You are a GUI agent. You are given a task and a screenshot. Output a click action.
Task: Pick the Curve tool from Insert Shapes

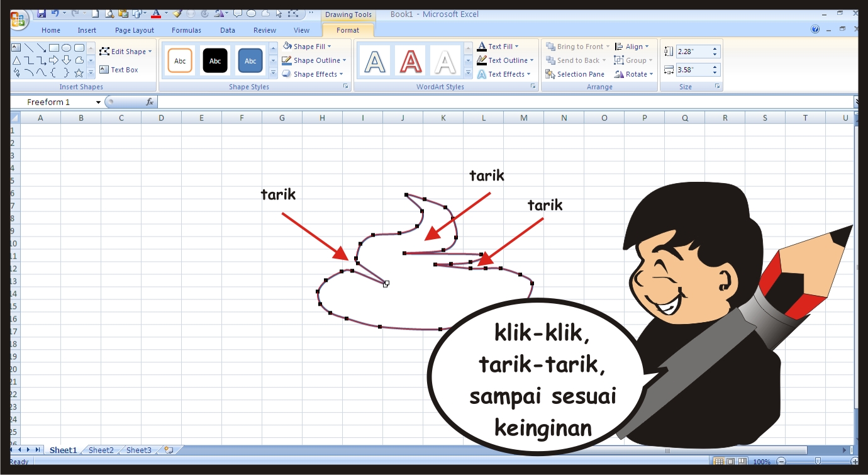pos(40,73)
